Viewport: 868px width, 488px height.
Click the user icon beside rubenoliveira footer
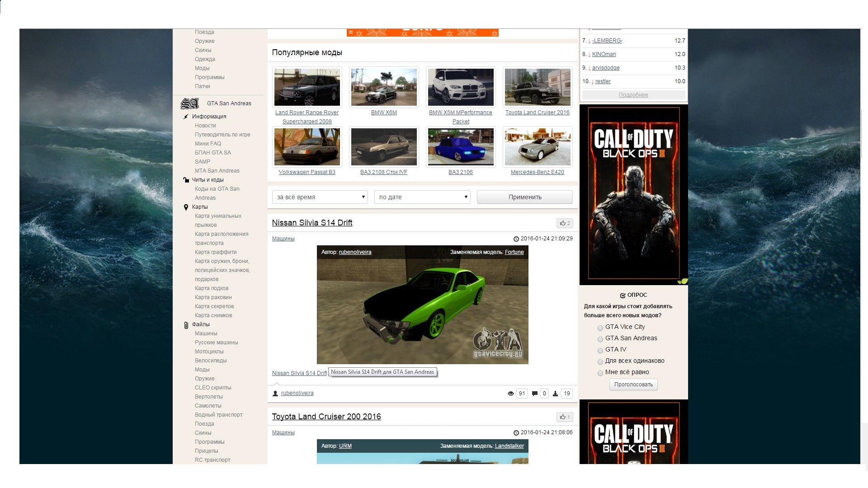(275, 394)
